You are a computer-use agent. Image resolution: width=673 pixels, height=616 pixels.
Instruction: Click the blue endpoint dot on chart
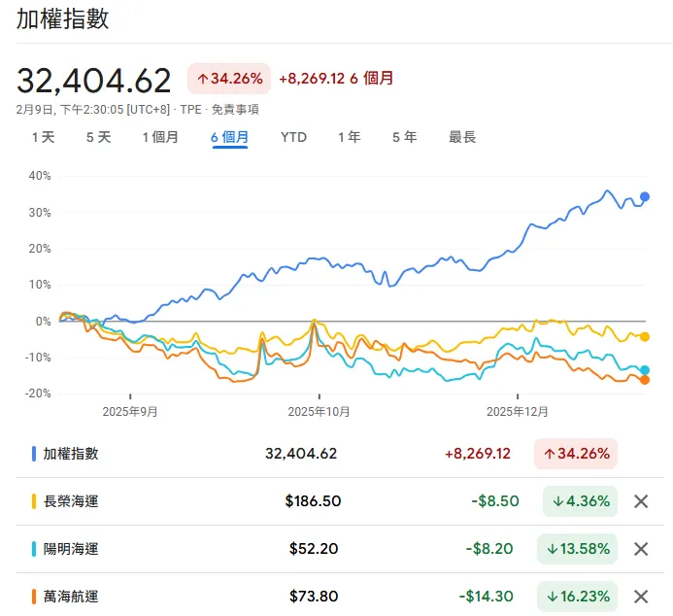[645, 196]
